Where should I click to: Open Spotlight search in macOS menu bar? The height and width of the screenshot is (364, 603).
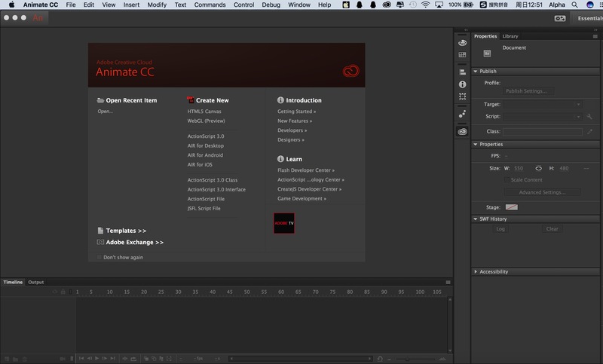click(x=574, y=5)
